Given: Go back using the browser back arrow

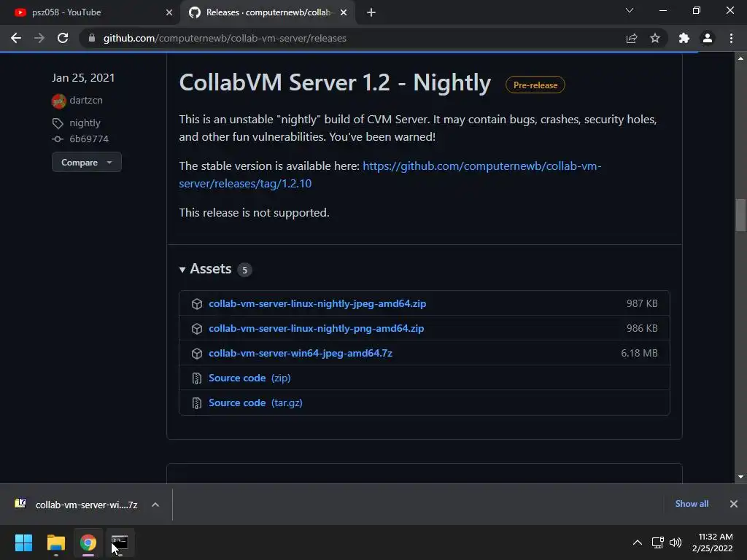Looking at the screenshot, I should pos(16,38).
